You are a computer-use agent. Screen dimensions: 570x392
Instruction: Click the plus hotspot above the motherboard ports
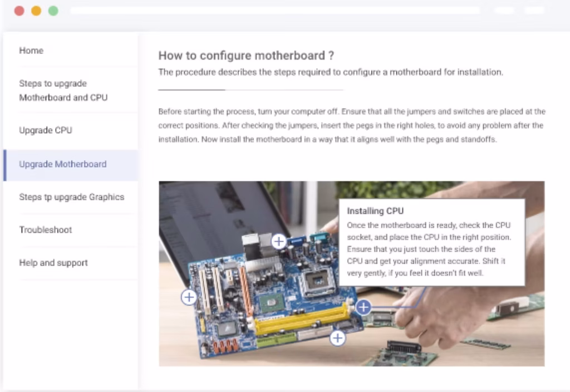[279, 241]
